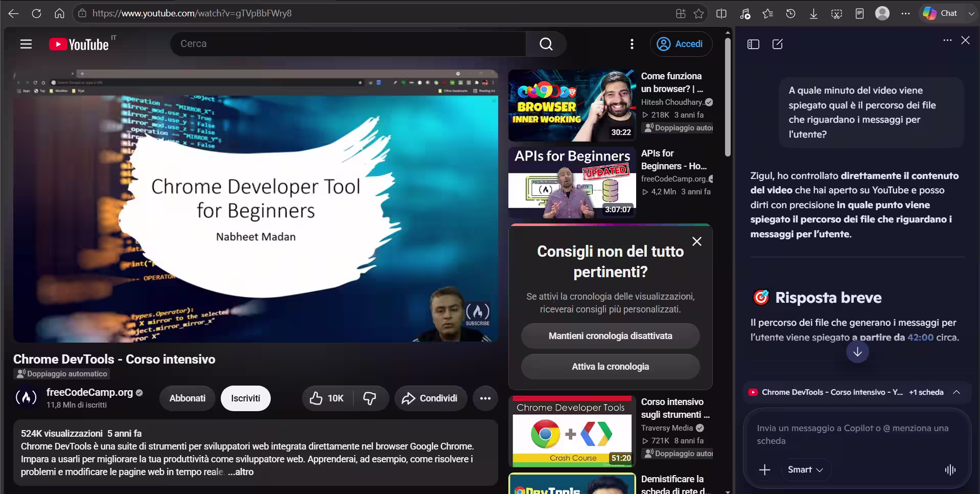The width and height of the screenshot is (980, 494).
Task: Open the browser home page icon
Action: click(59, 14)
